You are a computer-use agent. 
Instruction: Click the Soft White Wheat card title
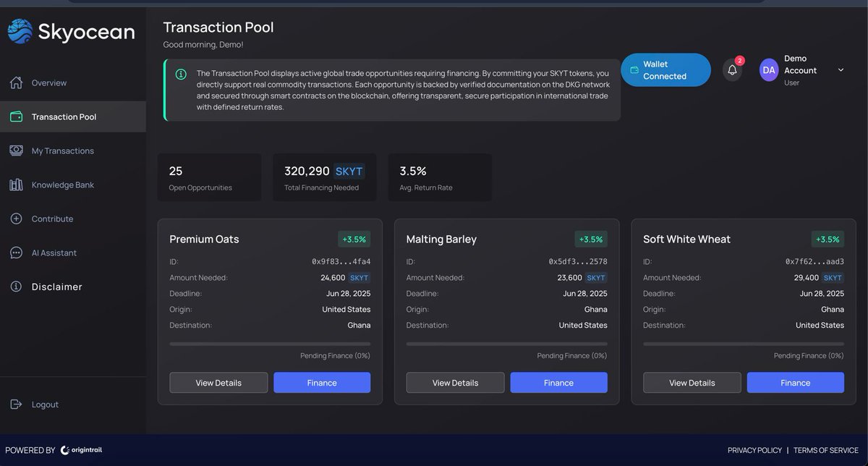[x=686, y=239]
